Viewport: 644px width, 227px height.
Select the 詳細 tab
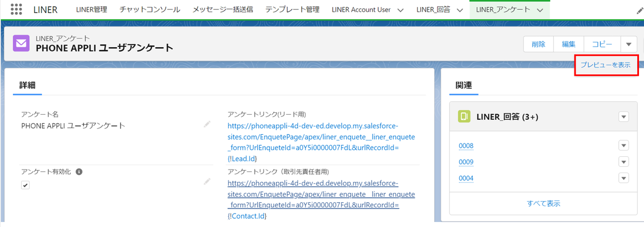[27, 85]
